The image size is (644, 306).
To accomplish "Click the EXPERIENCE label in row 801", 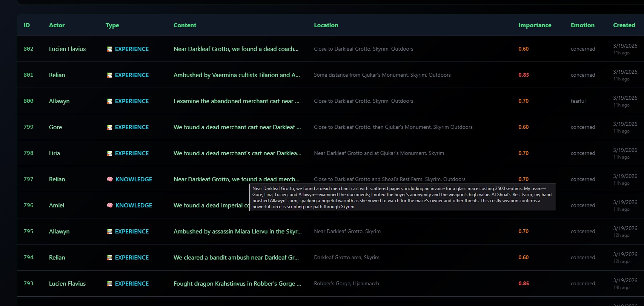I will click(132, 75).
